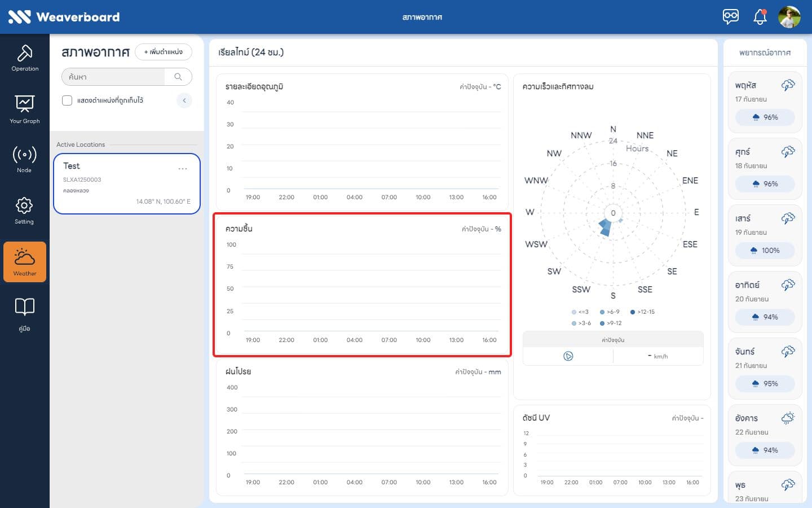This screenshot has width=812, height=508.
Task: Open the Operation sidebar section
Action: 25,58
